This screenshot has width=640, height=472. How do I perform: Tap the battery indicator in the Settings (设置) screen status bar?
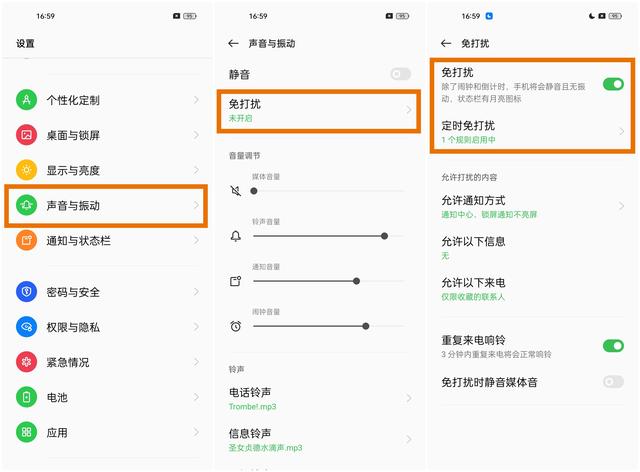click(190, 16)
